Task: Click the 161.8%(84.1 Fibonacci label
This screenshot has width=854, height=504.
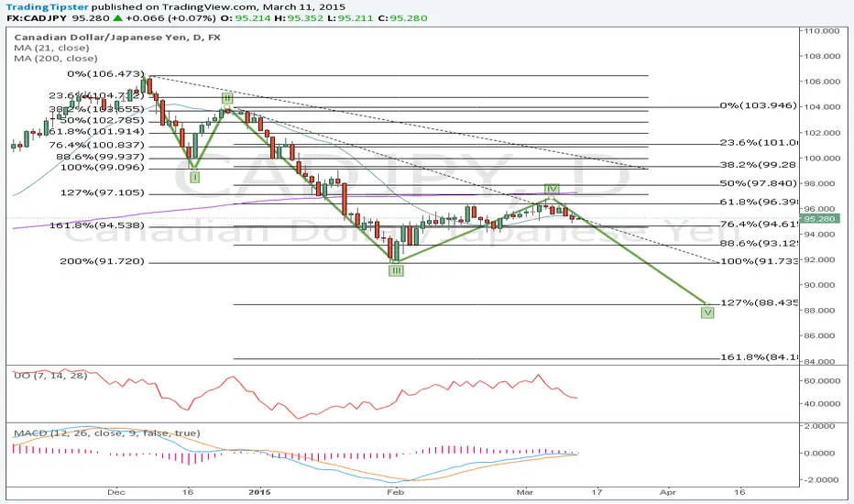Action: 760,356
